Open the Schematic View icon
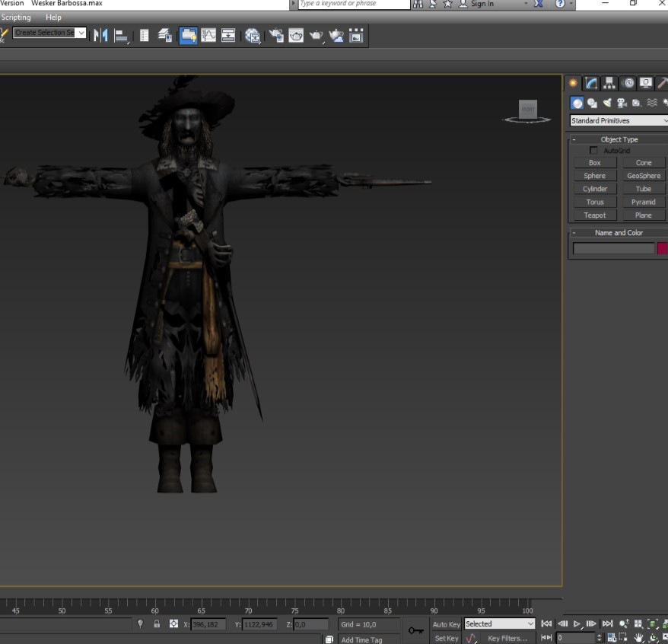 click(x=228, y=35)
